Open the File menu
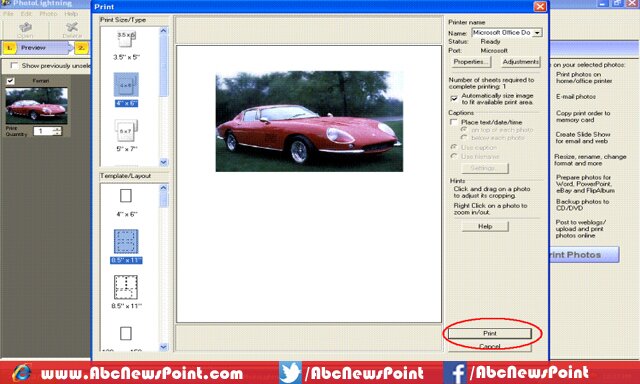 pos(8,13)
